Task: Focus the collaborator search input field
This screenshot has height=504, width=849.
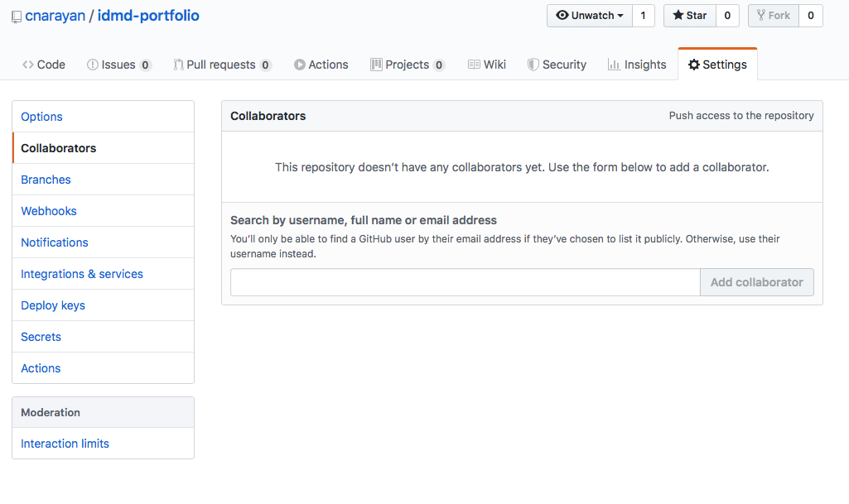Action: click(466, 282)
